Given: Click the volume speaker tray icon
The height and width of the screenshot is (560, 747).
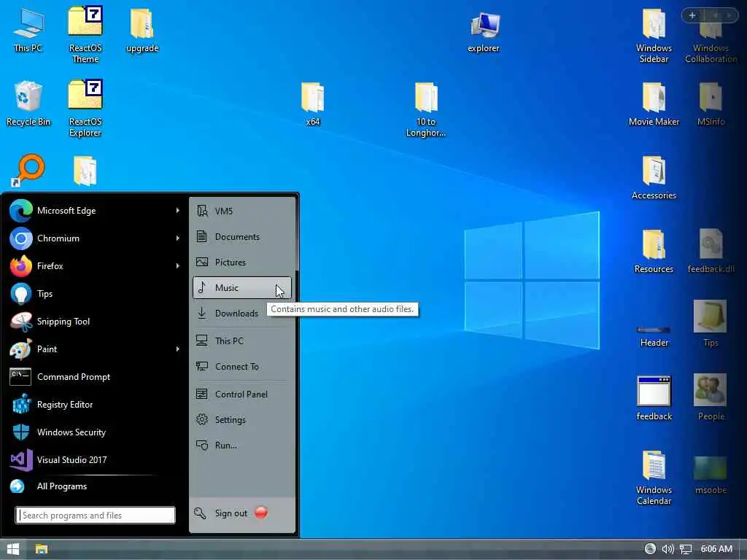Looking at the screenshot, I should tap(668, 549).
